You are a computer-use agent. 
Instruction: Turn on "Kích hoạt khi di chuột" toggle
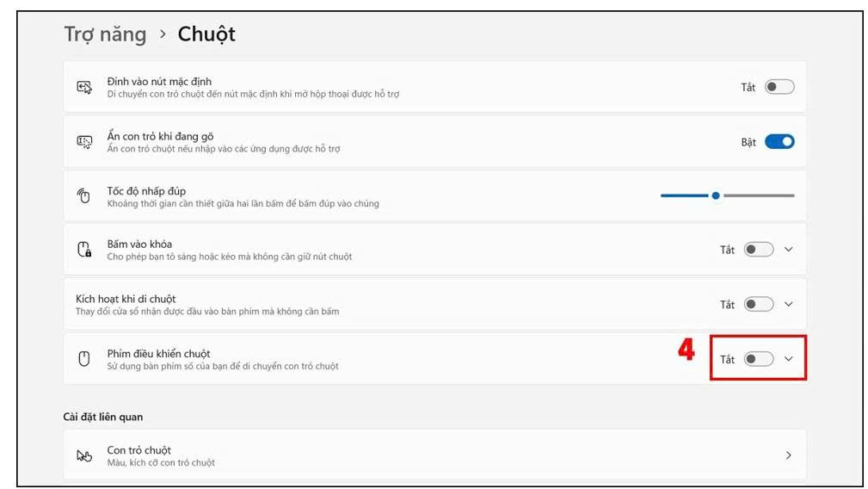tap(759, 304)
